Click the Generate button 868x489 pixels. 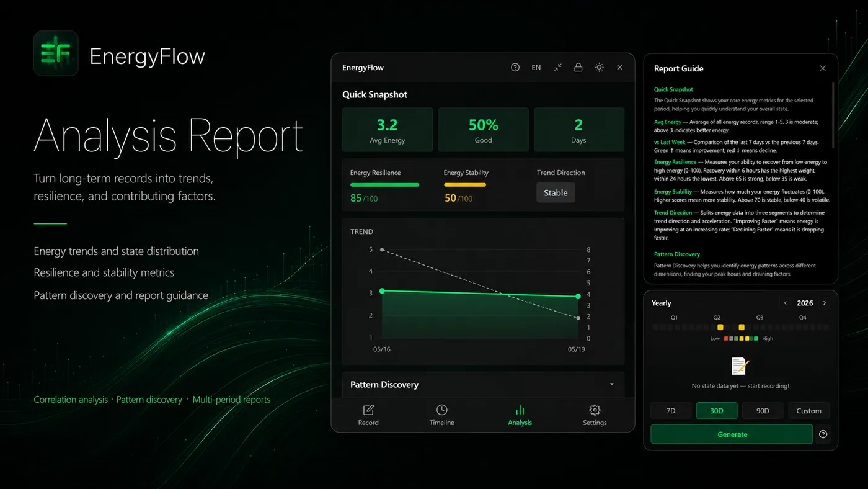[732, 434]
